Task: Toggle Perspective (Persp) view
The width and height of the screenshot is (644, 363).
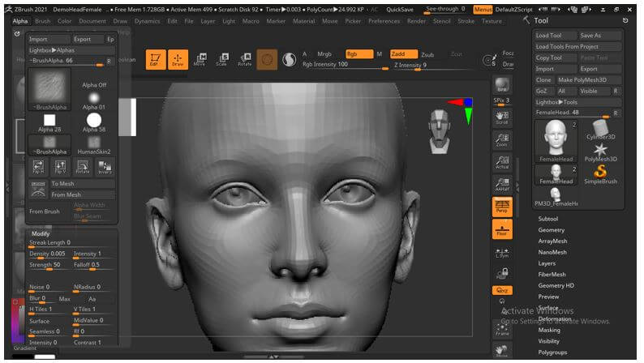Action: point(502,207)
